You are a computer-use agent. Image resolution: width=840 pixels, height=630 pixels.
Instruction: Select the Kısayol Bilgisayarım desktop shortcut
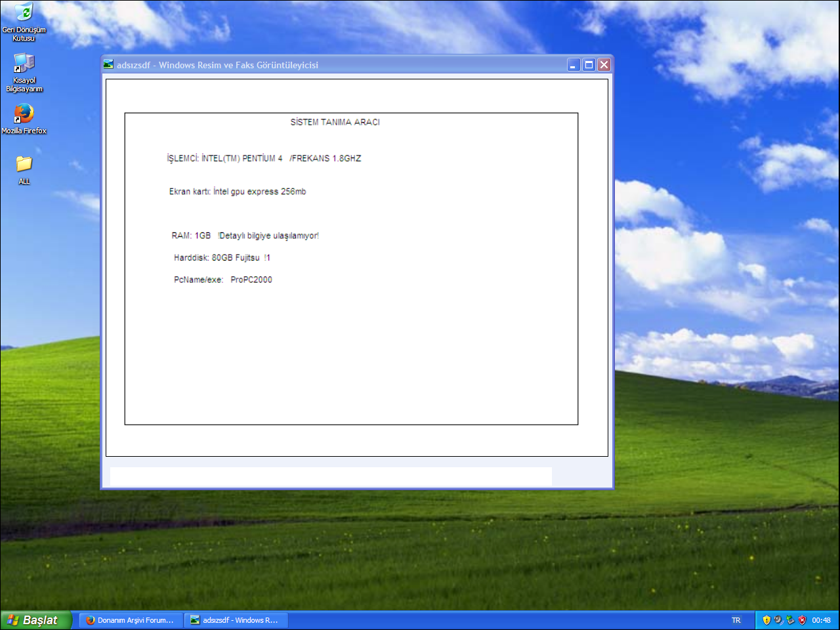pyautogui.click(x=24, y=72)
